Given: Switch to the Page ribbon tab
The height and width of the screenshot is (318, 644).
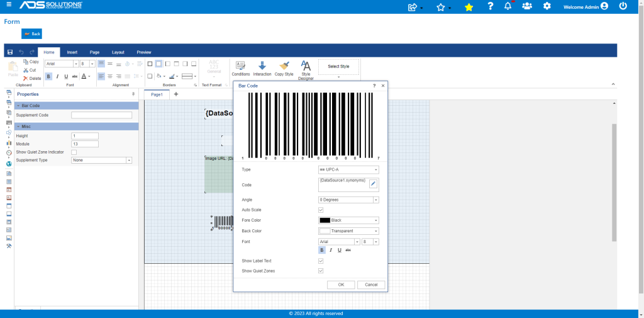Looking at the screenshot, I should [95, 52].
